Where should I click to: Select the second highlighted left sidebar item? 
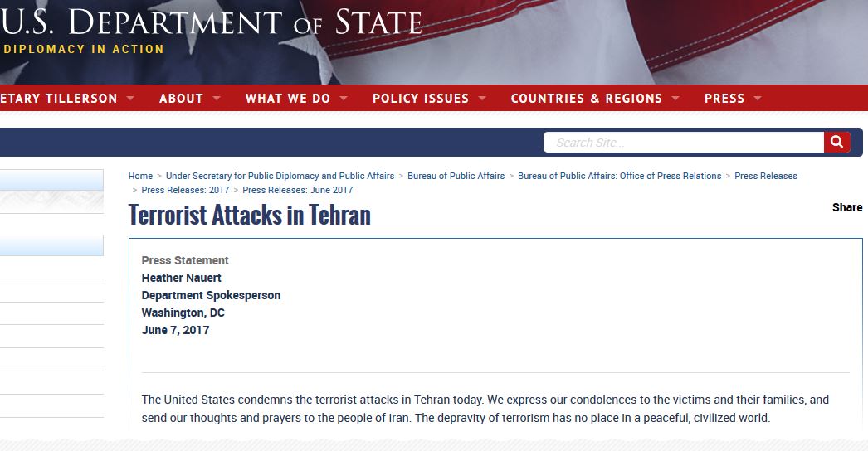(x=51, y=245)
